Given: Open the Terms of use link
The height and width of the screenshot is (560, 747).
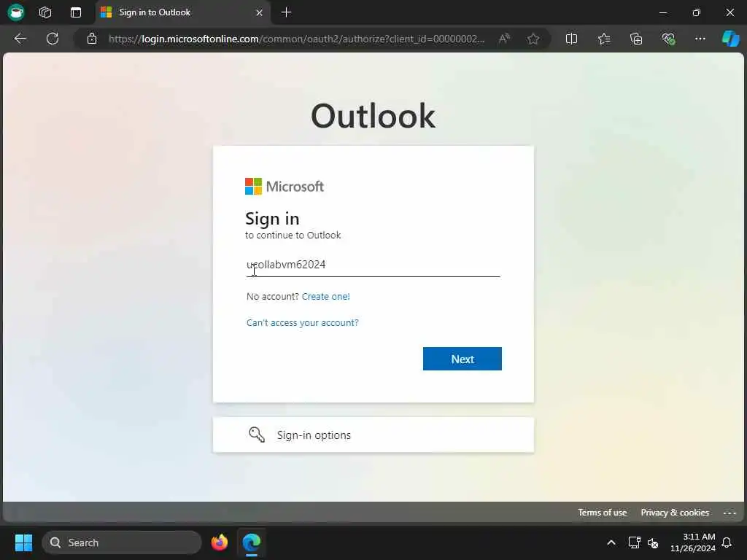Looking at the screenshot, I should (x=602, y=513).
